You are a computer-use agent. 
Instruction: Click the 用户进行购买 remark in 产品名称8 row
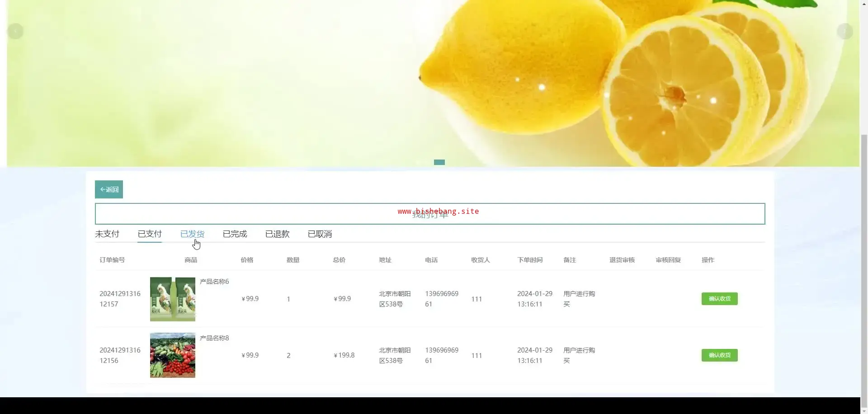click(x=579, y=355)
